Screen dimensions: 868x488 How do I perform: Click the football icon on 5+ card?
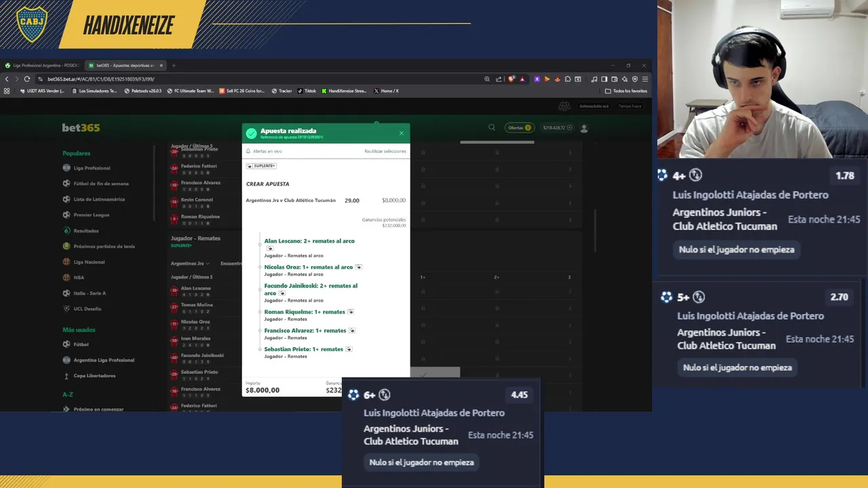667,297
